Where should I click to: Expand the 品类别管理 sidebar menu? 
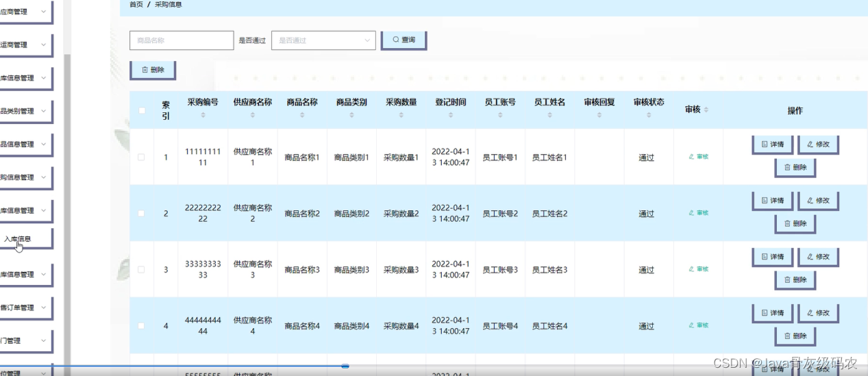(26, 111)
